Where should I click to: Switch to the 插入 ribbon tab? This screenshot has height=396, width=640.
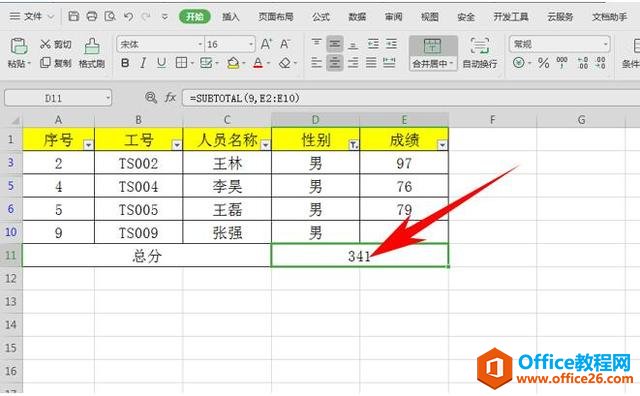[x=230, y=17]
